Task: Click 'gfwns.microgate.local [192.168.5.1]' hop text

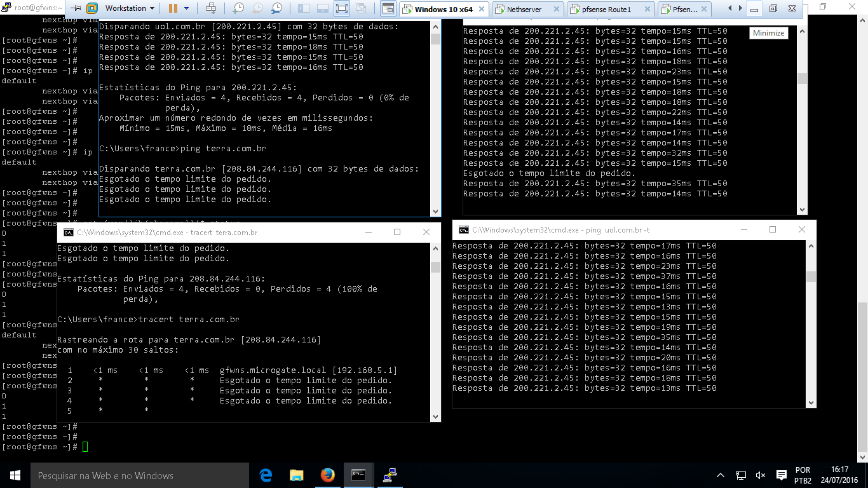Action: pos(308,370)
